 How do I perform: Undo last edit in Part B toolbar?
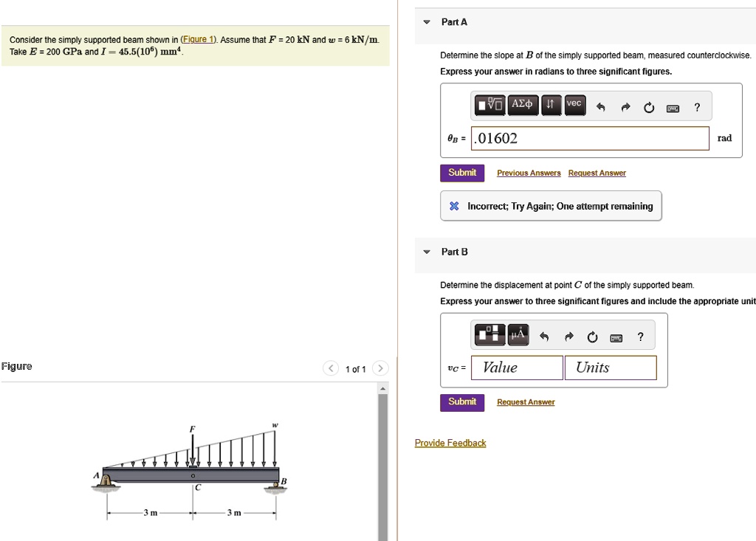coord(544,337)
